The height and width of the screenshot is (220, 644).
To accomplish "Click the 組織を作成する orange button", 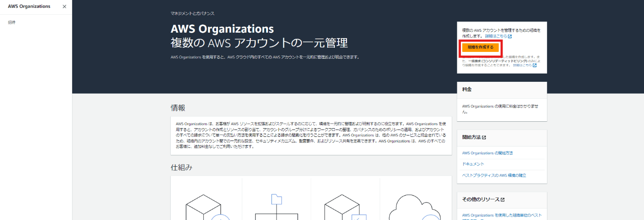I will pos(480,47).
